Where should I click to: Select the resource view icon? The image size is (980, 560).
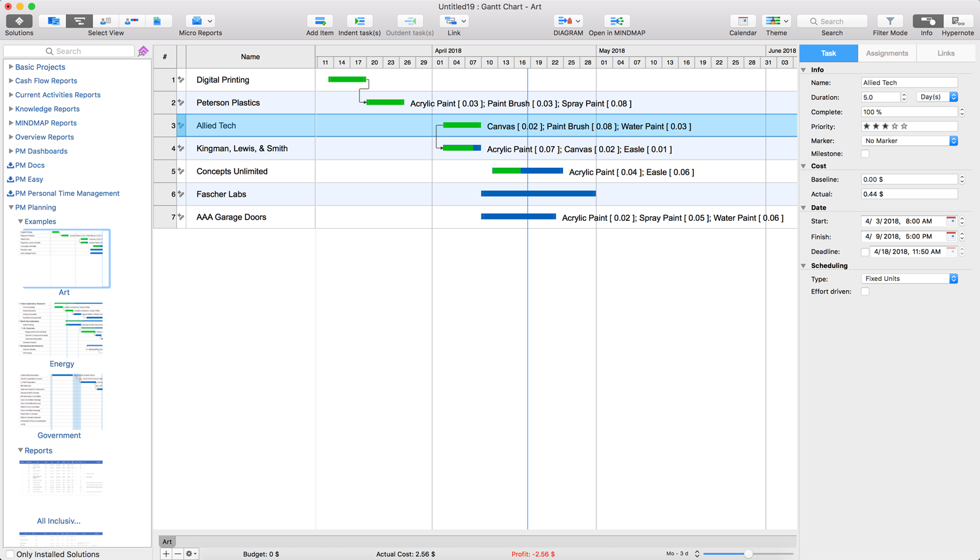pyautogui.click(x=105, y=22)
